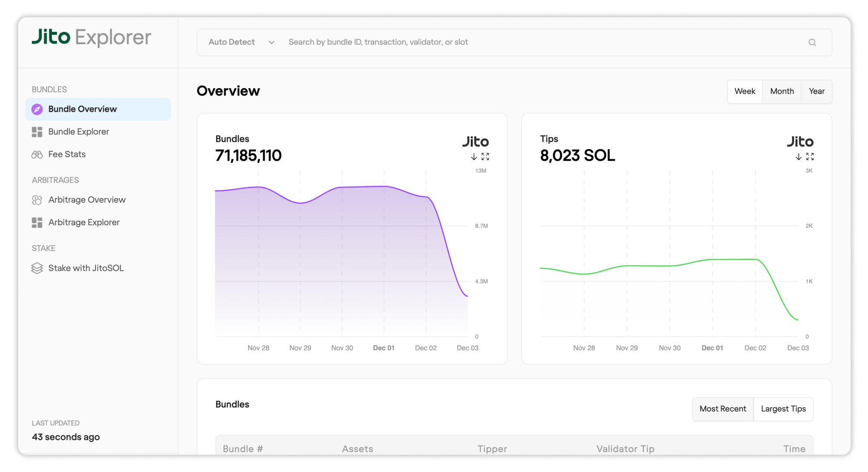The height and width of the screenshot is (472, 868).
Task: Click the Bundle Overview compass icon
Action: coord(37,109)
